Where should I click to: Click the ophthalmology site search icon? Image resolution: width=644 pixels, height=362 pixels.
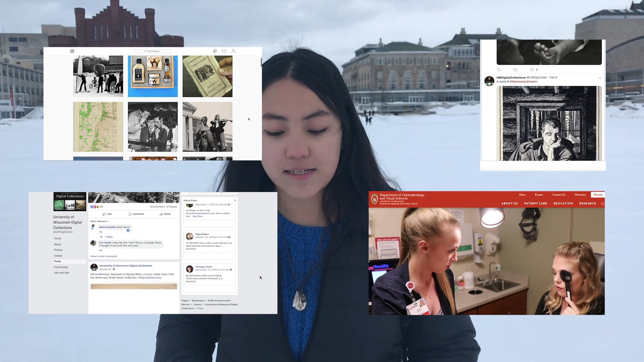point(602,204)
